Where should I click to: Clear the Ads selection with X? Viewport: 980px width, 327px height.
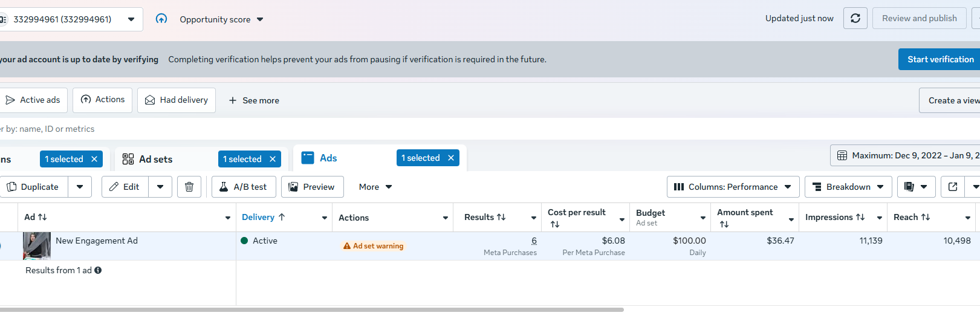pos(451,158)
